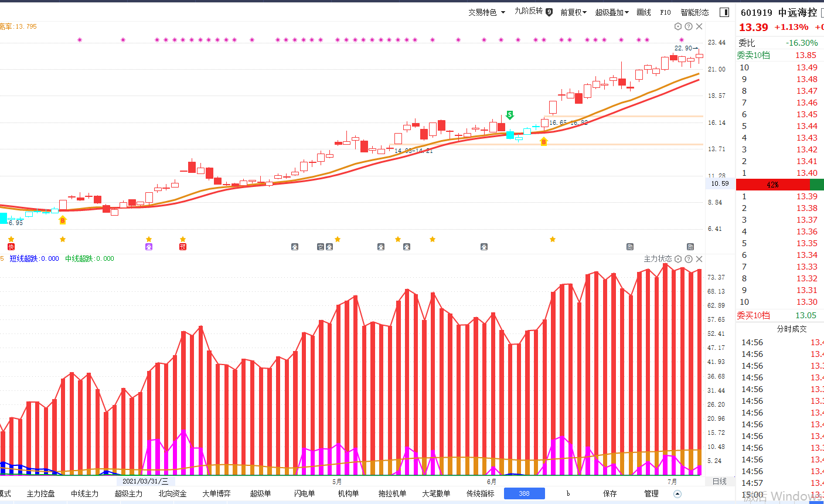This screenshot has width=824, height=504.
Task: Click the 22.90 high price annotation
Action: 686,48
